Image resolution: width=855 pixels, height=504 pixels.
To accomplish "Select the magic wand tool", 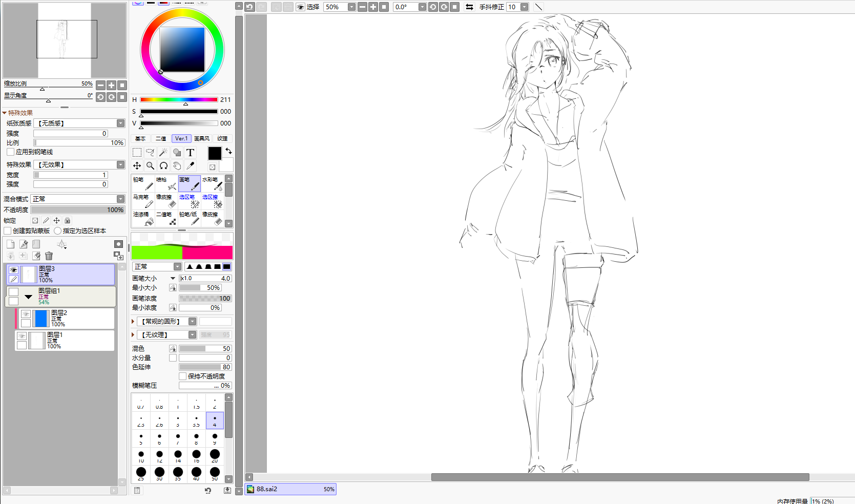I will pyautogui.click(x=163, y=152).
